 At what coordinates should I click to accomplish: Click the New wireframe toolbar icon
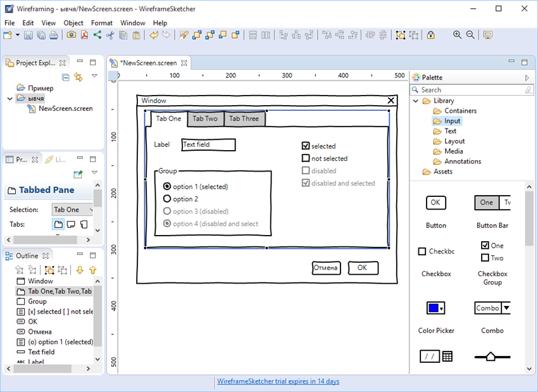[x=7, y=35]
